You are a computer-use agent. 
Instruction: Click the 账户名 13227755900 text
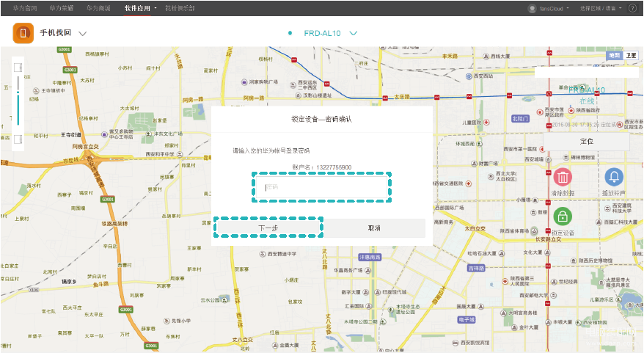(322, 167)
